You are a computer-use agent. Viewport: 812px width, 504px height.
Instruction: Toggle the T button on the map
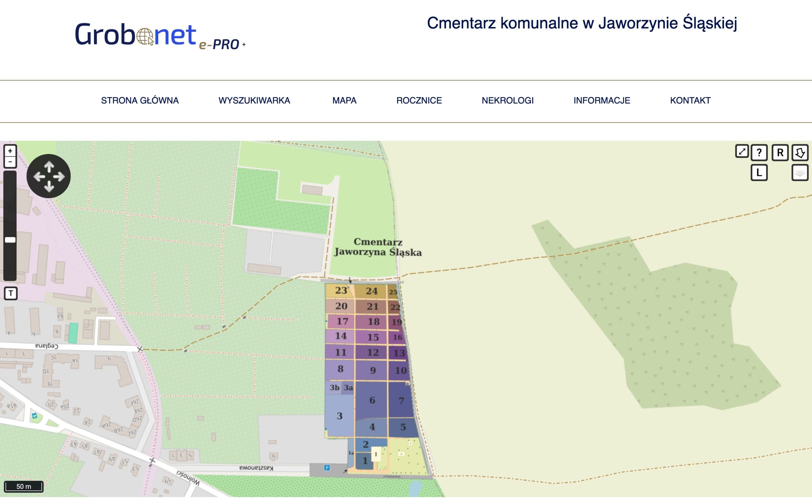[11, 293]
